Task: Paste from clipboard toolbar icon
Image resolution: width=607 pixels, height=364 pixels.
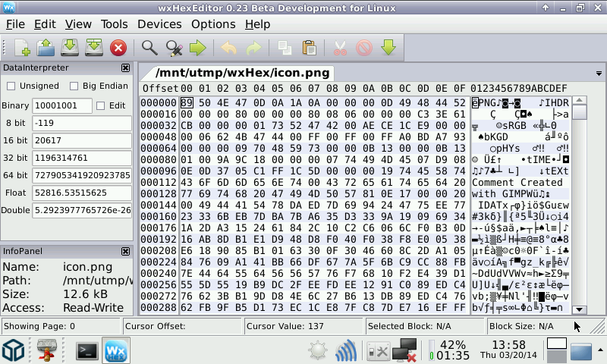Action: [x=309, y=48]
